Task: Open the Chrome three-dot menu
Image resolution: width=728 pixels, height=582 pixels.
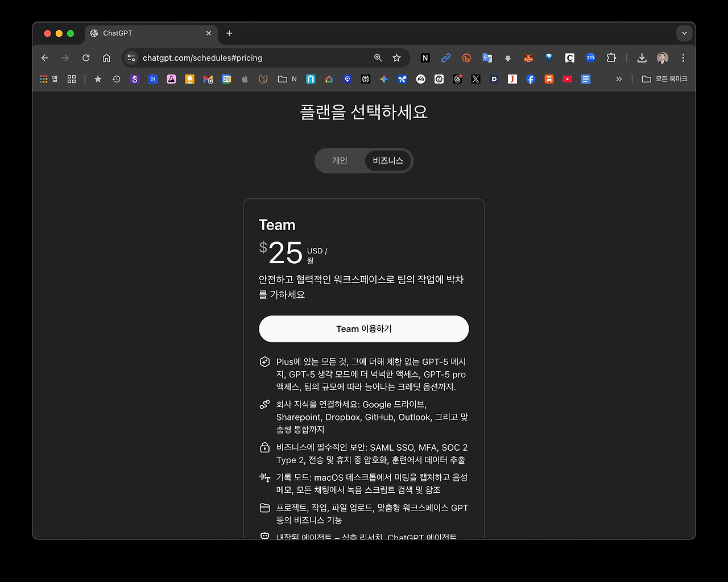Action: tap(683, 58)
